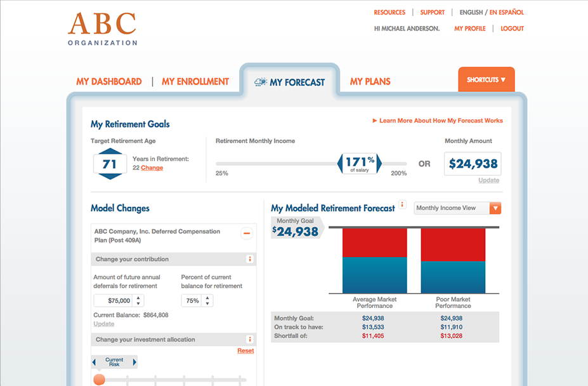Click the red shortfall bar for Average Market
This screenshot has height=386, width=588.
pyautogui.click(x=375, y=243)
